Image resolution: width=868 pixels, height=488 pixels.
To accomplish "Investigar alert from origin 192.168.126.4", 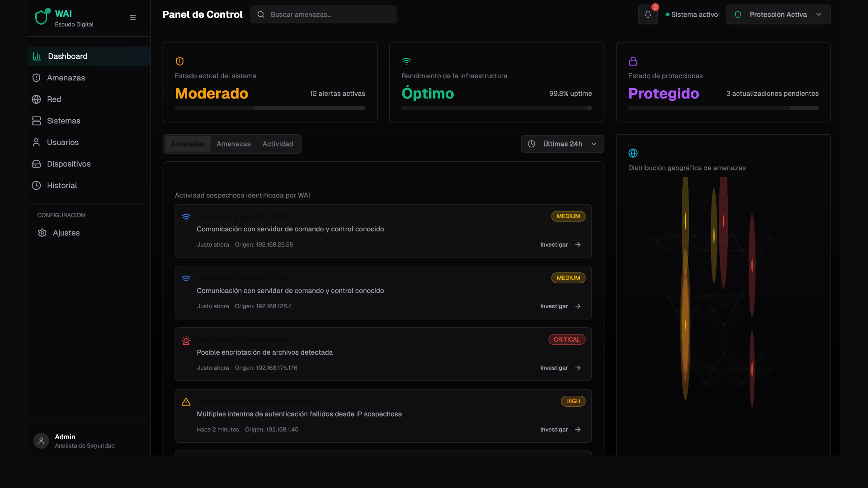I will pos(560,306).
